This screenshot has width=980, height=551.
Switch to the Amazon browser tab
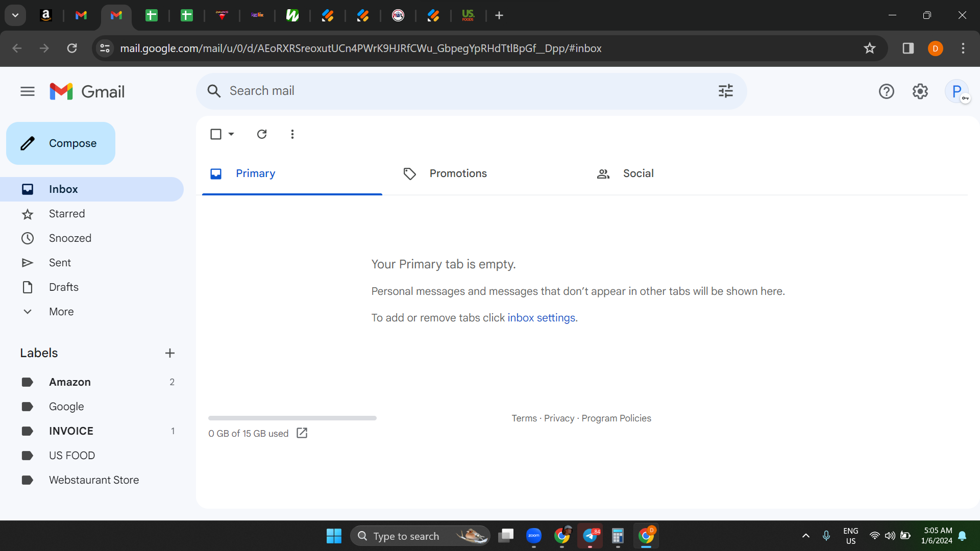(45, 15)
